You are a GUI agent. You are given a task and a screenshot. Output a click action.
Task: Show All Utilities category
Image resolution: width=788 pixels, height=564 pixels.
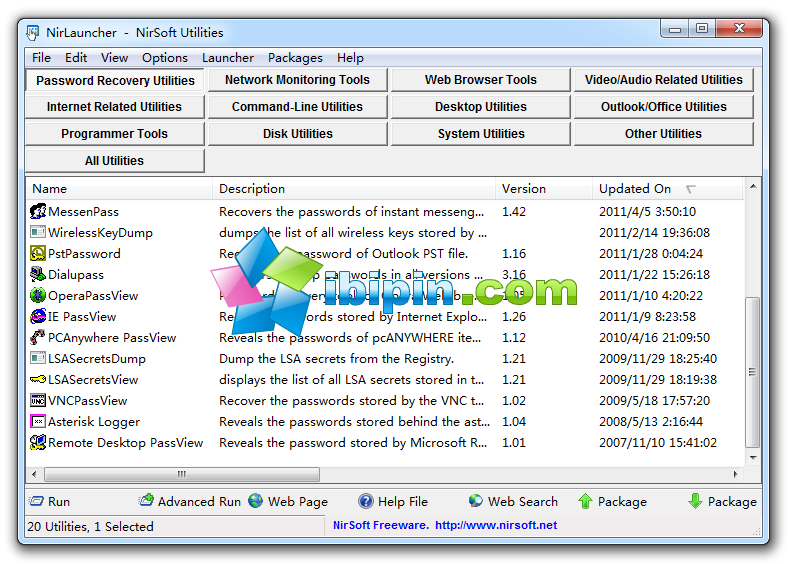(115, 161)
